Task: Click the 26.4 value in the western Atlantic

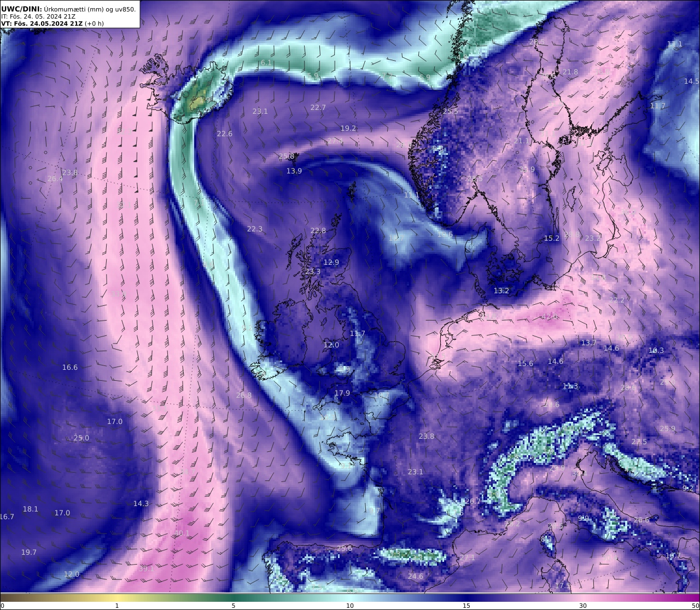Action: [55, 179]
